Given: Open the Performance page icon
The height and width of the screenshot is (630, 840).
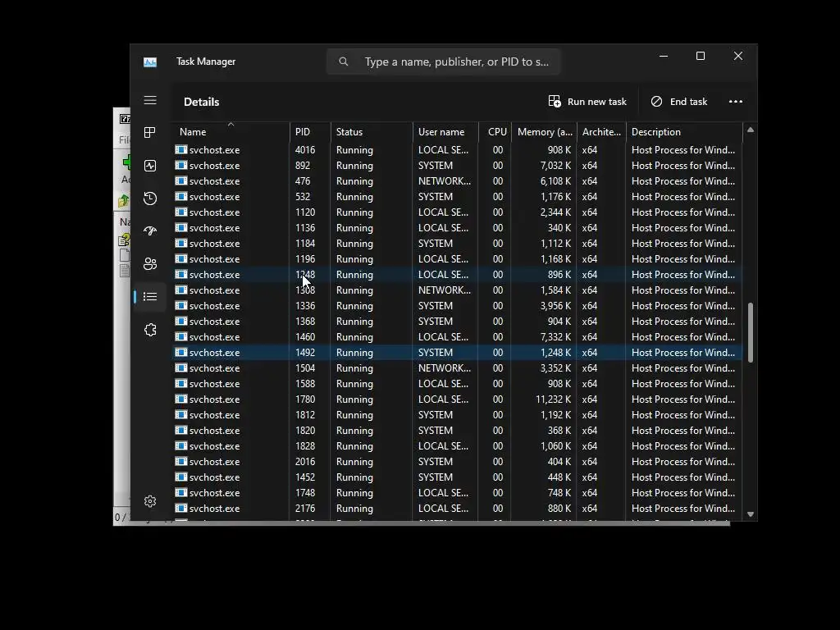Looking at the screenshot, I should point(150,166).
